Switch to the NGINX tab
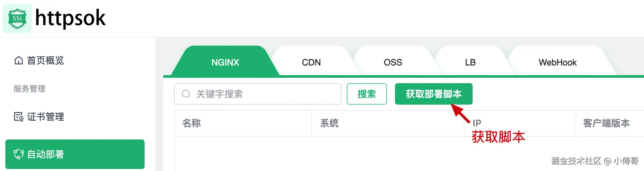The height and width of the screenshot is (171, 644). 225,62
